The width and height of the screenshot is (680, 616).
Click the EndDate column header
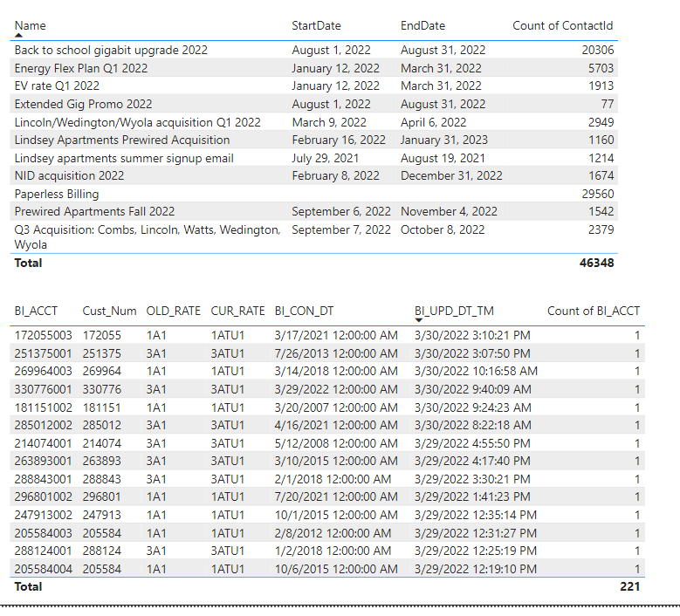pos(422,26)
